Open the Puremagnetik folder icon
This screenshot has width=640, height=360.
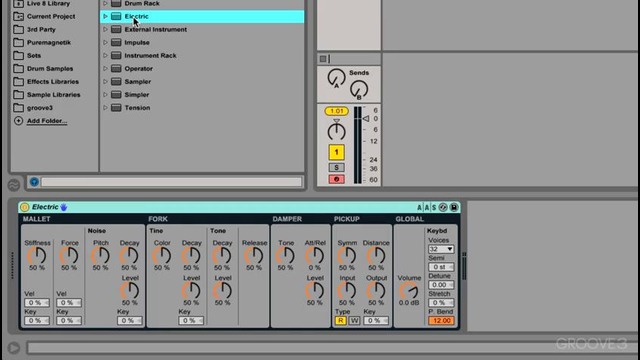point(18,42)
